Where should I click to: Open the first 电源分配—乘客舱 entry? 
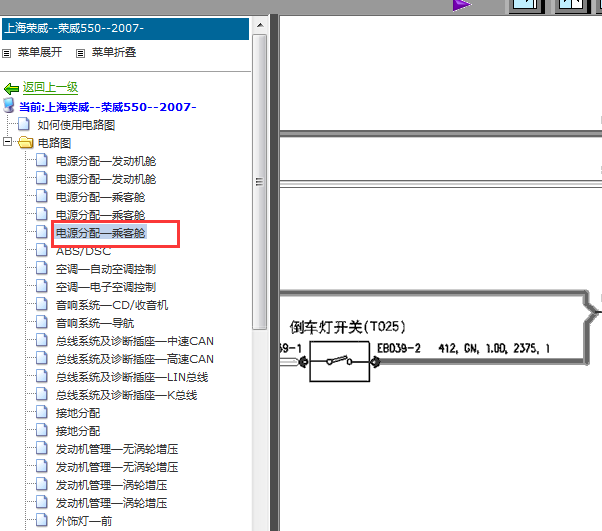point(100,197)
